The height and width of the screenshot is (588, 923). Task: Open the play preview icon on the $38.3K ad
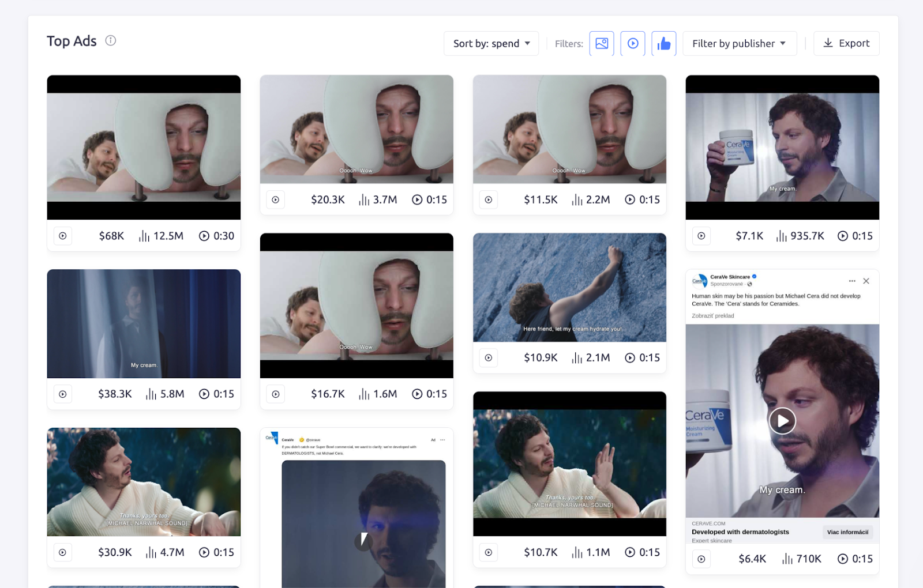point(62,394)
